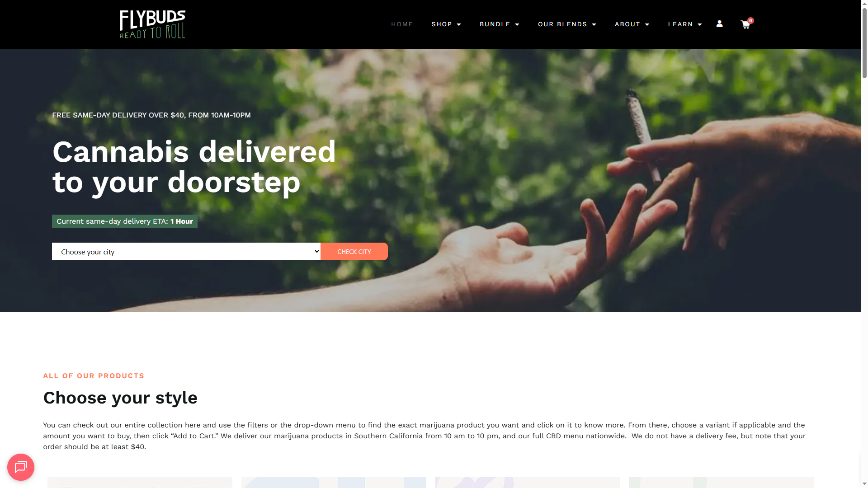Open the Choose your city select box
The height and width of the screenshot is (488, 868).
(x=186, y=252)
